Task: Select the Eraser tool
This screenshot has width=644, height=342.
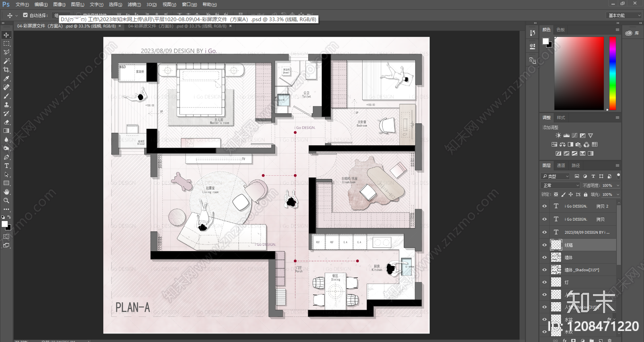Action: (x=6, y=122)
